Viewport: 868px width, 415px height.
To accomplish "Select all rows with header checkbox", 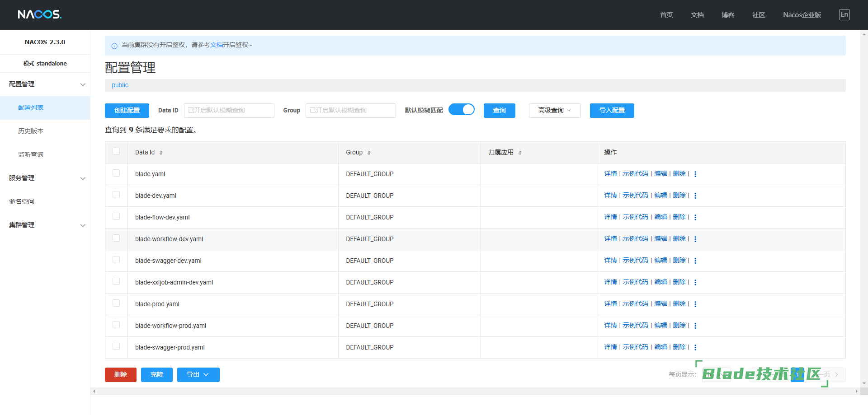I will [x=116, y=151].
